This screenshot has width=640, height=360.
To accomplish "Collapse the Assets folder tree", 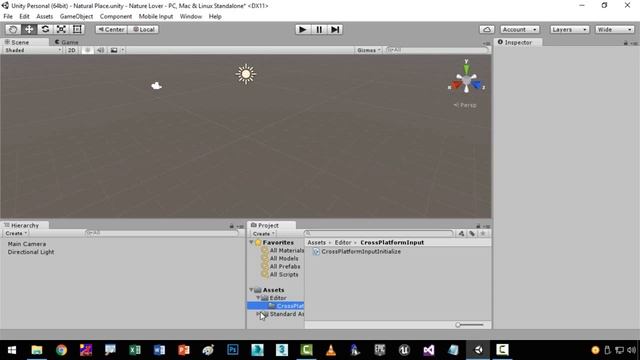I will pyautogui.click(x=251, y=290).
